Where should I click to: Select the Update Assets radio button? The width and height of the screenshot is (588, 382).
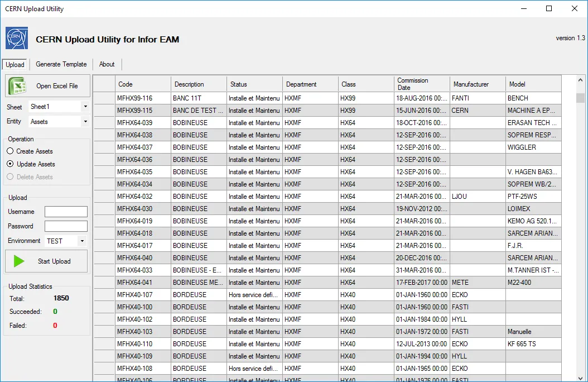(x=10, y=164)
